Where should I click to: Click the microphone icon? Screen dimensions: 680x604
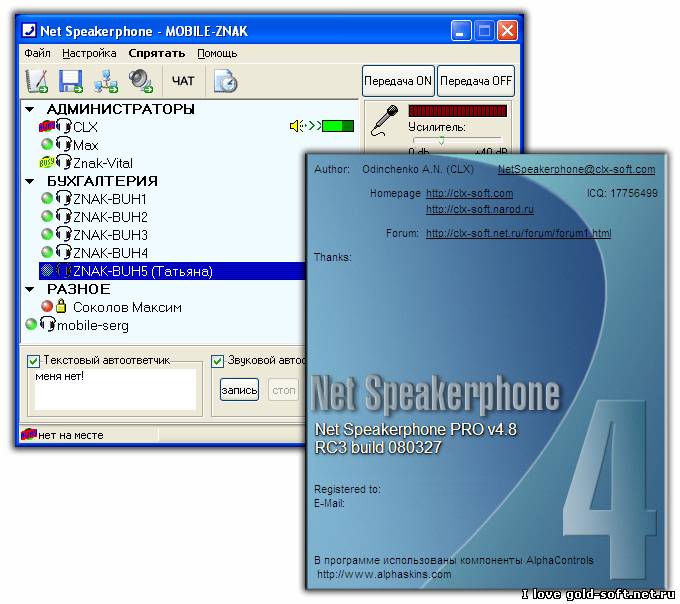pyautogui.click(x=384, y=120)
